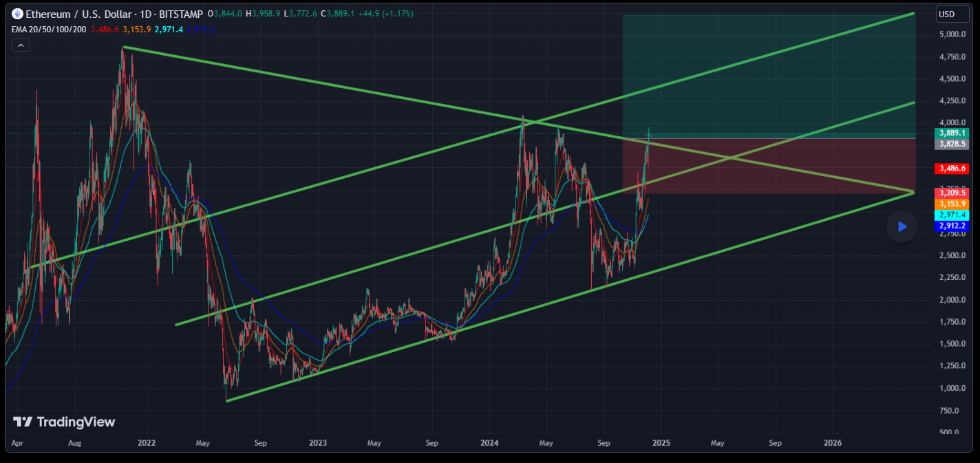980x463 pixels.
Task: Click the 2025 label on the time axis
Action: [661, 442]
